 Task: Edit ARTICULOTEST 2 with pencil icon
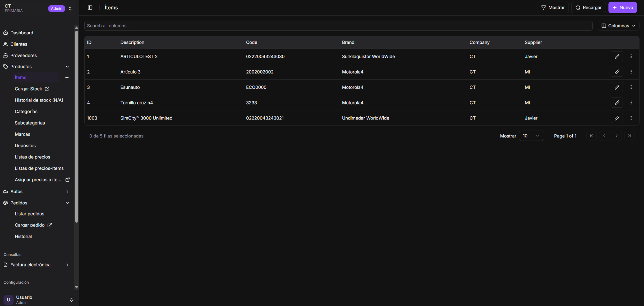pos(617,57)
